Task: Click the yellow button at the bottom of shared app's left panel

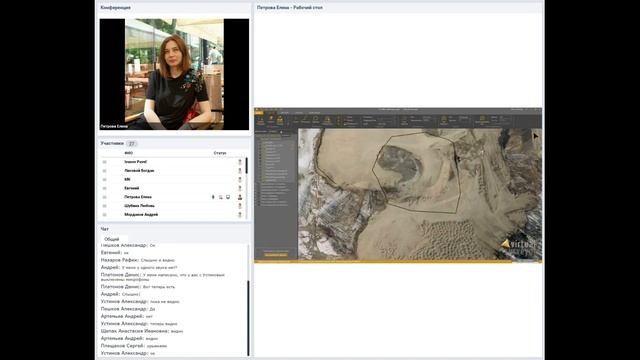Action: 276,255
